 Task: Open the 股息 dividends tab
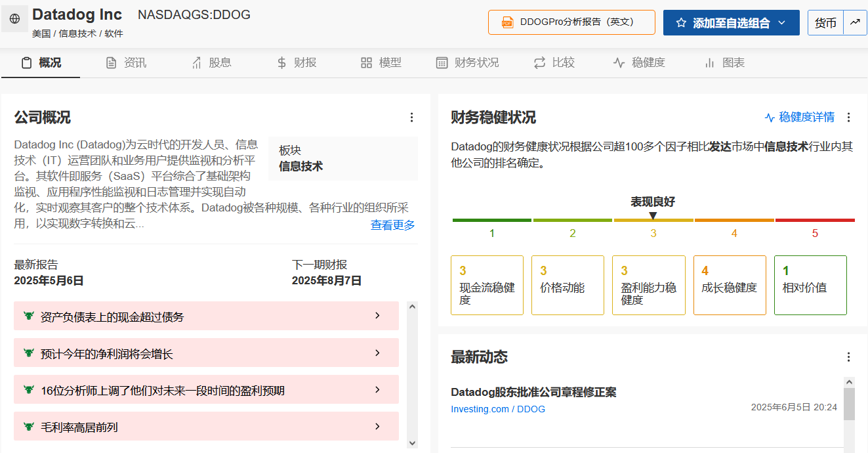[x=211, y=63]
